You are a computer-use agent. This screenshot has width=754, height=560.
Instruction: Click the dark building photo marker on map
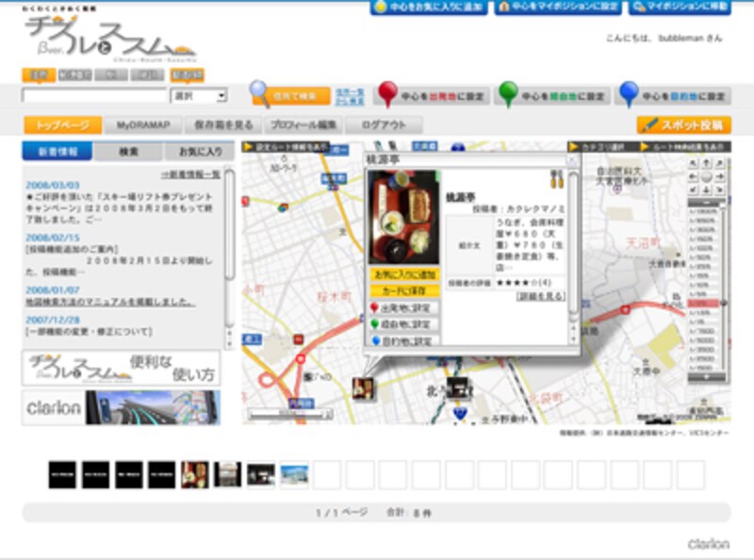click(459, 388)
